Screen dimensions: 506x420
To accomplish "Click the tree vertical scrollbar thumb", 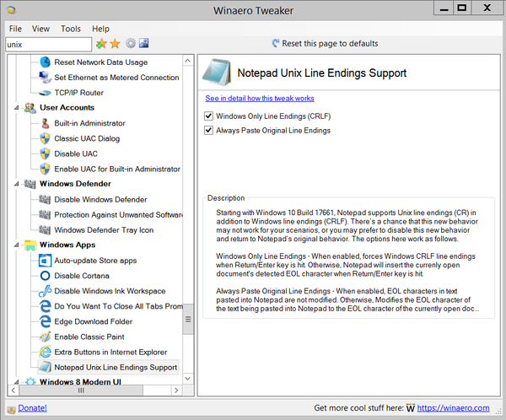I will pos(188,320).
